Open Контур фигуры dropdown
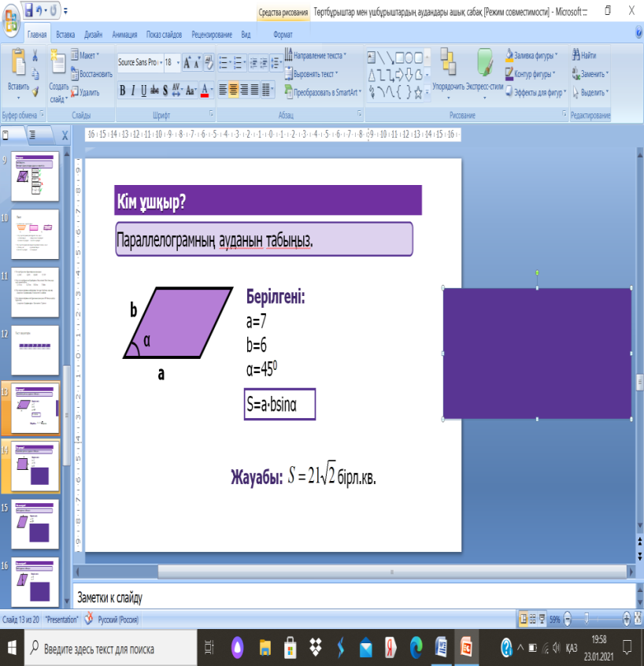The width and height of the screenshot is (644, 666). pos(530,74)
